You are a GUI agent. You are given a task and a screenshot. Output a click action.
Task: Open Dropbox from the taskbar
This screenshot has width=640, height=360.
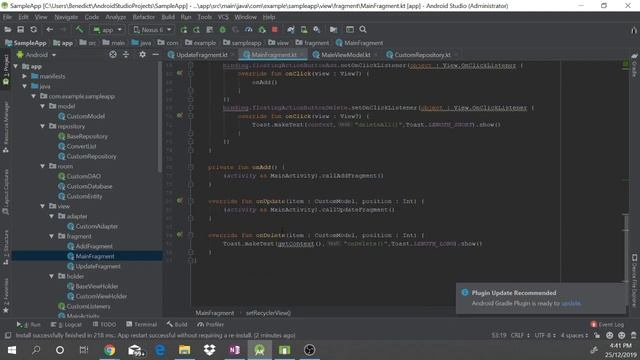point(209,350)
